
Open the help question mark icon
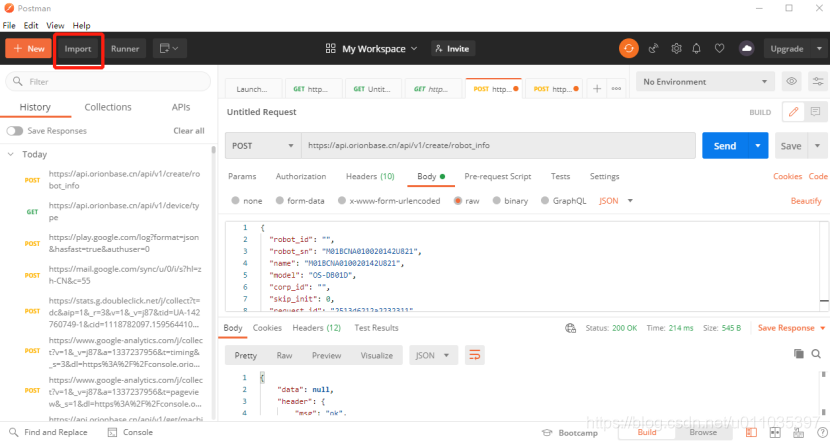tap(822, 433)
